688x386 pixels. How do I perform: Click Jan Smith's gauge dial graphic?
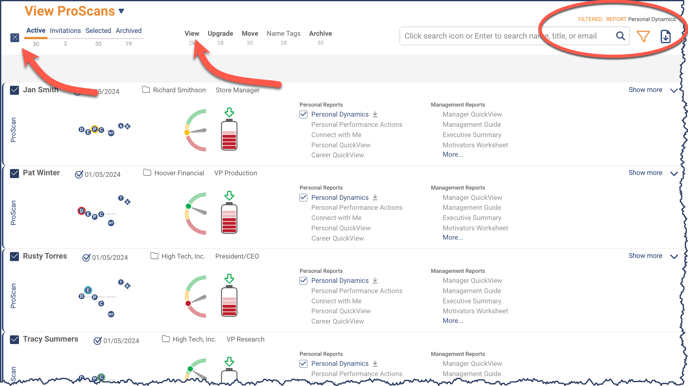195,130
